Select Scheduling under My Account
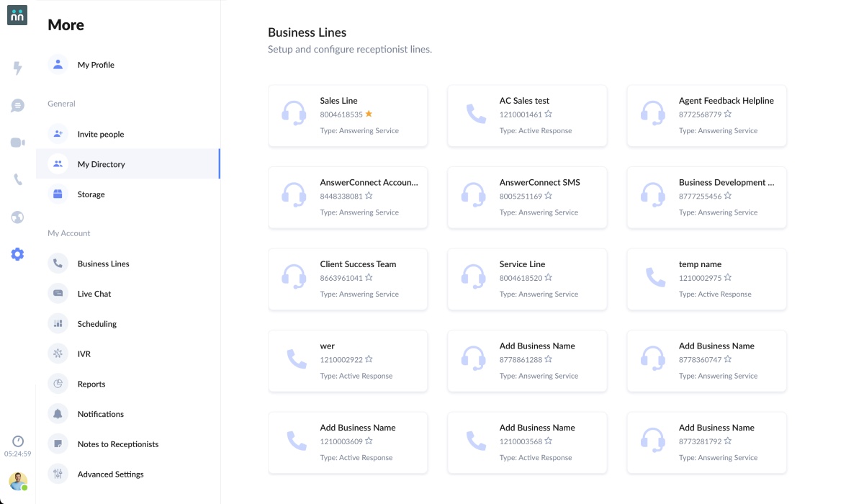 (x=97, y=323)
